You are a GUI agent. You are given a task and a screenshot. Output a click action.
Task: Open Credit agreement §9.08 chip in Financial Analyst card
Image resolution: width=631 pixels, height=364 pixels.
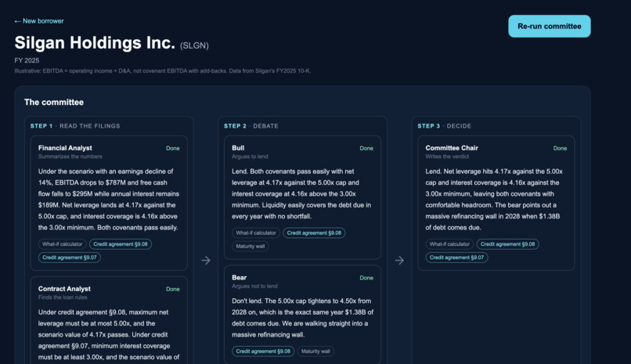pyautogui.click(x=121, y=244)
